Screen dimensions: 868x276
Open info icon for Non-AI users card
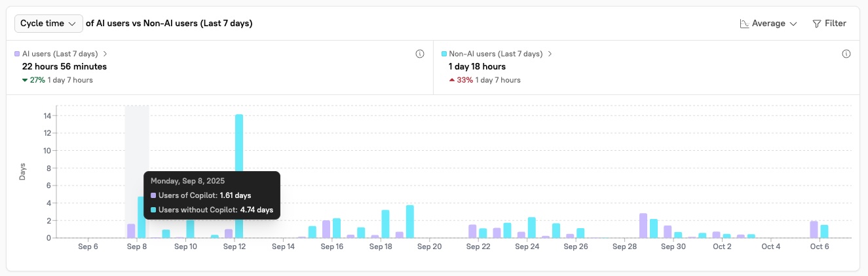846,54
